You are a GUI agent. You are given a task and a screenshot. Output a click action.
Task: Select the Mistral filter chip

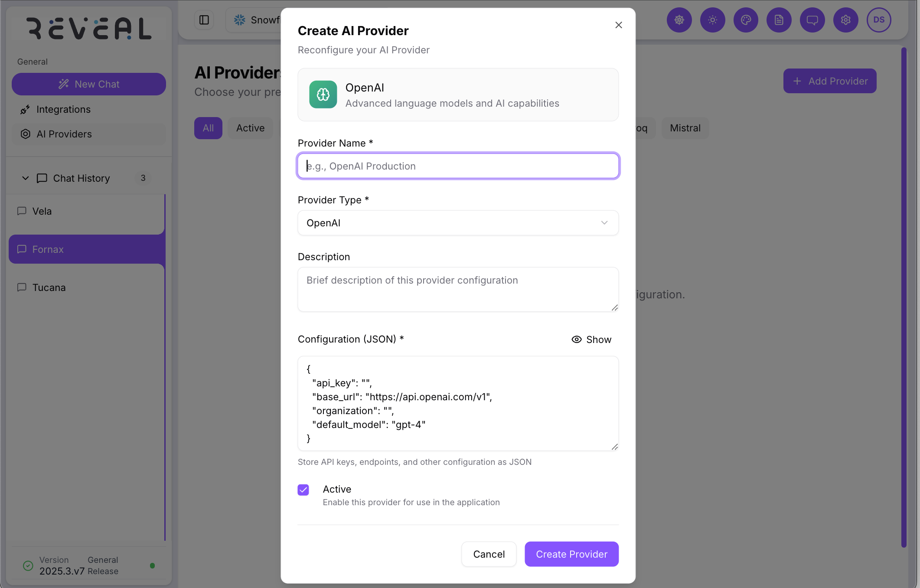685,128
